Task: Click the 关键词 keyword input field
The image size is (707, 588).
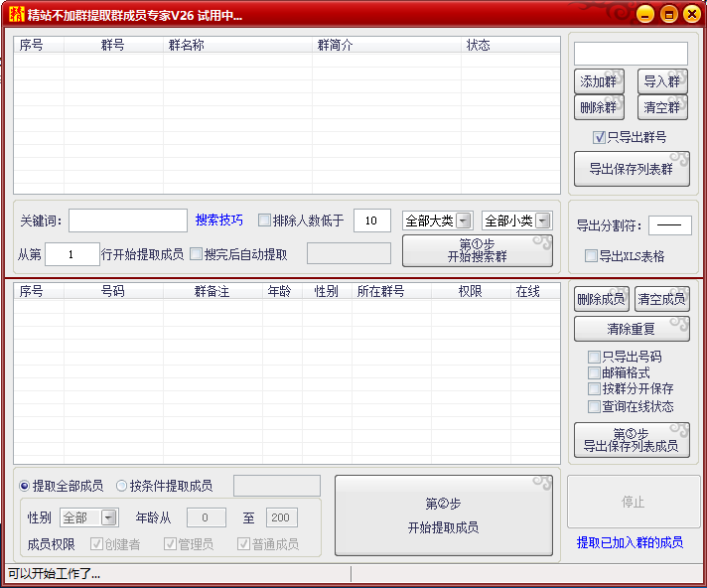Action: click(x=128, y=220)
